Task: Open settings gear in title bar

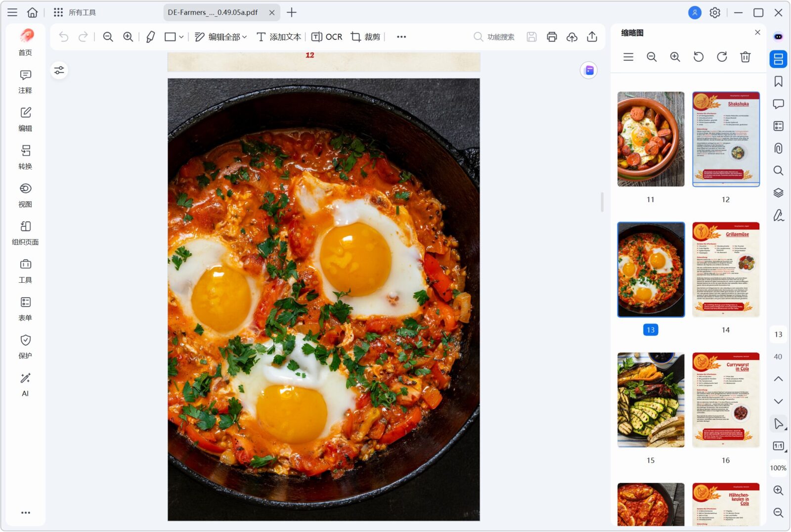Action: pos(715,12)
